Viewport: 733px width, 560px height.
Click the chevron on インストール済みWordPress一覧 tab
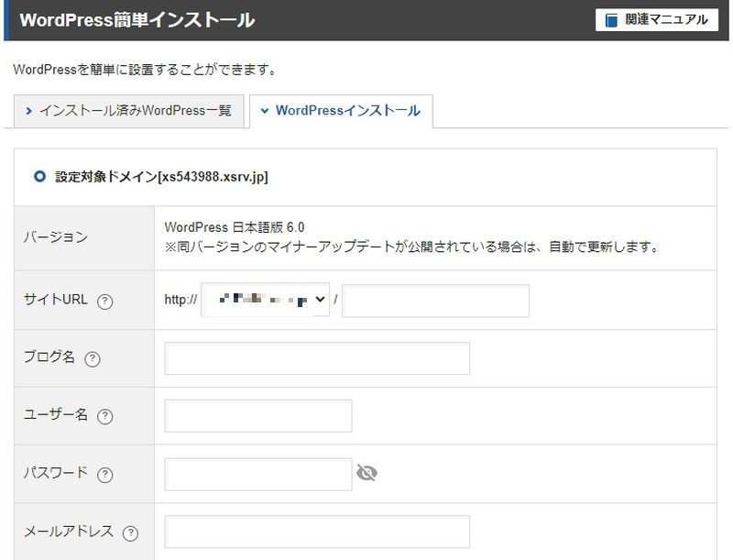click(x=29, y=111)
